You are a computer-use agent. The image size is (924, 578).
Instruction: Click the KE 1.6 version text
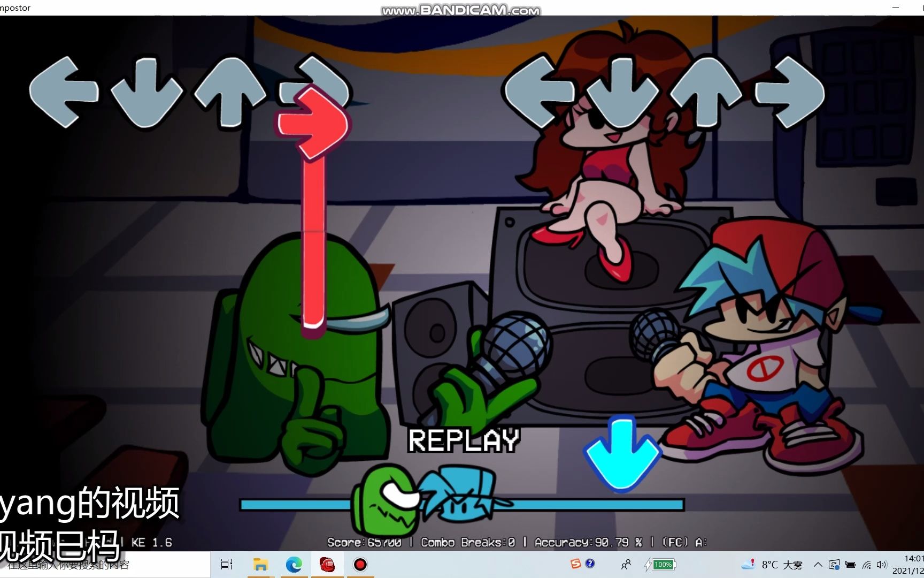152,542
